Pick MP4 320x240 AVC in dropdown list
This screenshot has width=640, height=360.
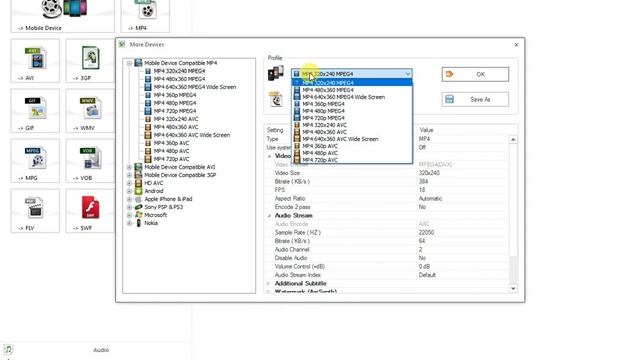click(x=352, y=125)
